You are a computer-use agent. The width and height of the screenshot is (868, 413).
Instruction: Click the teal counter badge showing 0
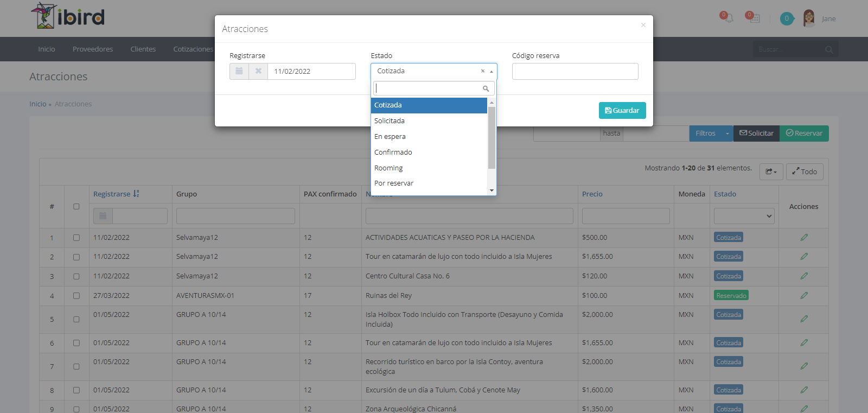pos(787,18)
